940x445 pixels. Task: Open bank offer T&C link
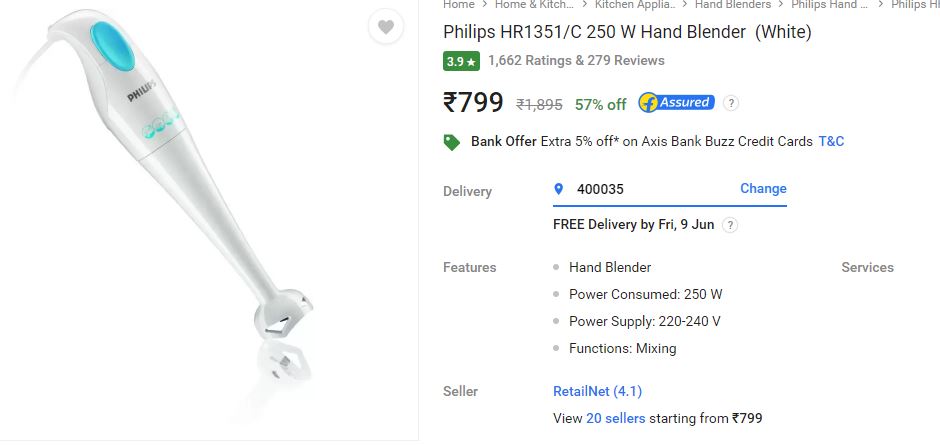click(831, 142)
